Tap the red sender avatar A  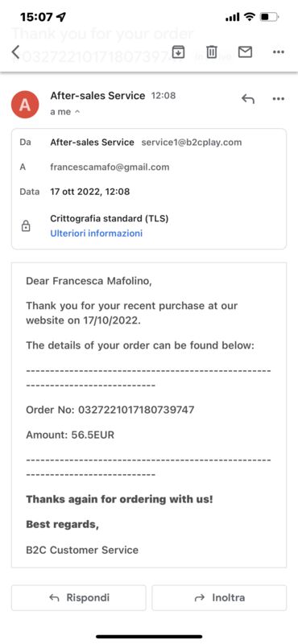[25, 105]
